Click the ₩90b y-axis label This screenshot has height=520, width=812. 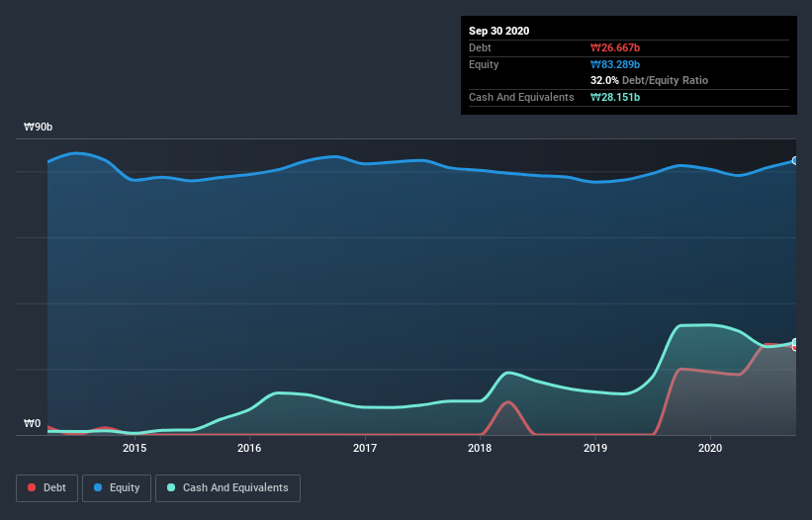[38, 128]
